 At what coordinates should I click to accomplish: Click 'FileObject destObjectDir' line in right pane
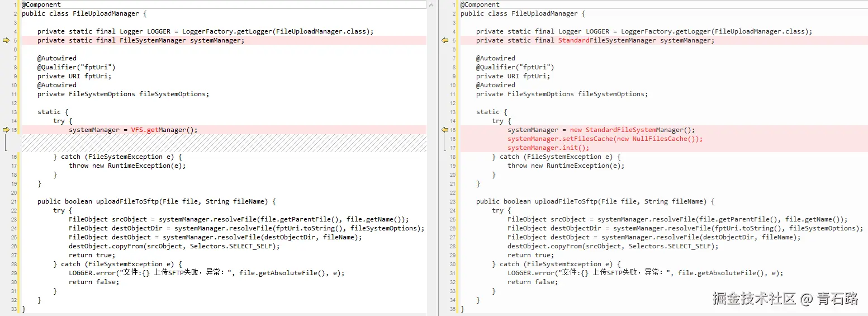685,228
